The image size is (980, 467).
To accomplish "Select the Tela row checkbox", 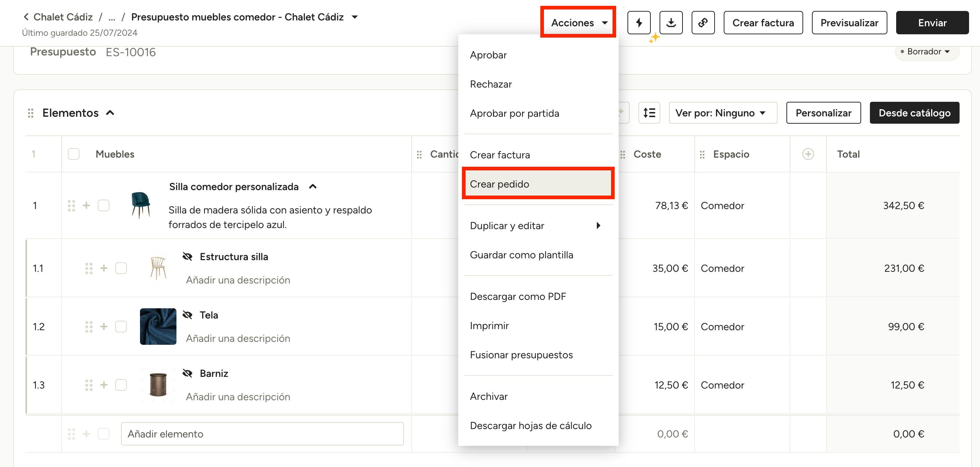I will 121,327.
